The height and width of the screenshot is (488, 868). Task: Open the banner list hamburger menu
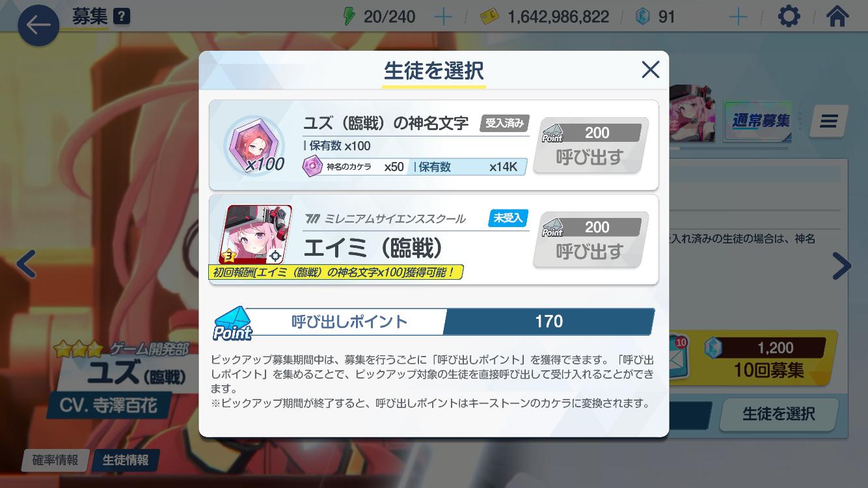pos(828,122)
